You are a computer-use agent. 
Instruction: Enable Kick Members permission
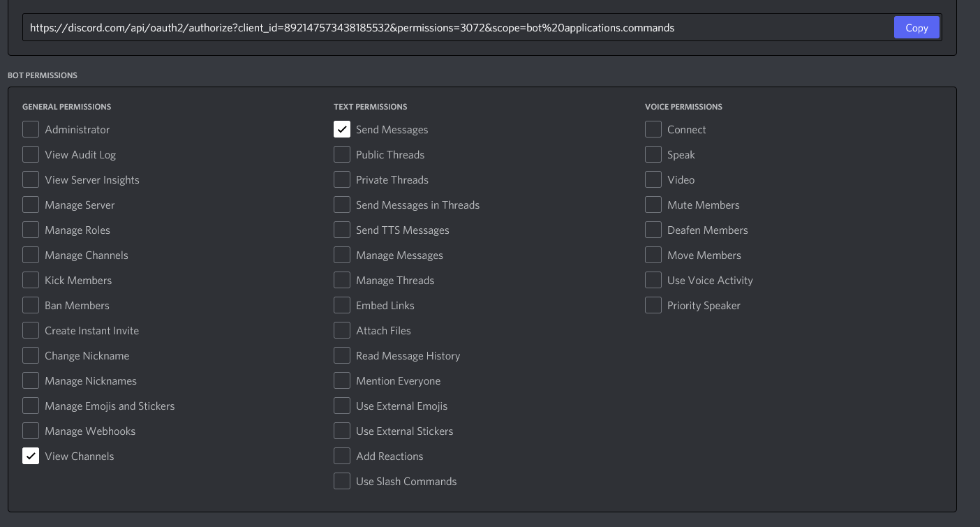(31, 280)
